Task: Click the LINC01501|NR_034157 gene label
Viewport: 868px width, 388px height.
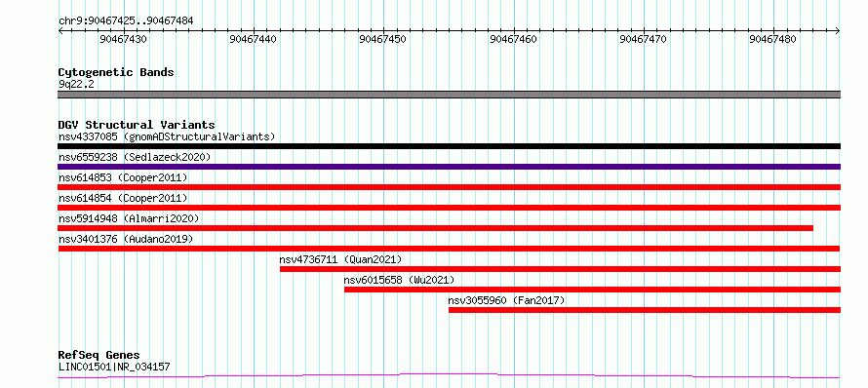Action: [114, 367]
